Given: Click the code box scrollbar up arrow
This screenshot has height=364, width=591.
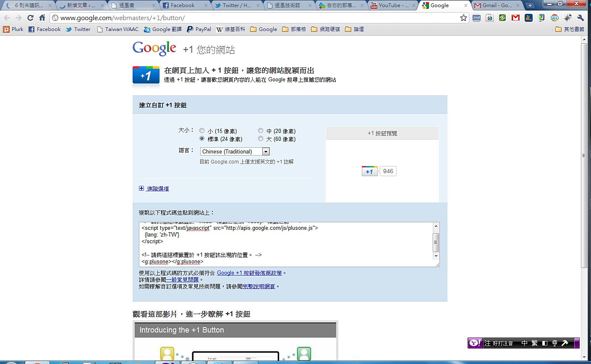Looking at the screenshot, I should (436, 226).
